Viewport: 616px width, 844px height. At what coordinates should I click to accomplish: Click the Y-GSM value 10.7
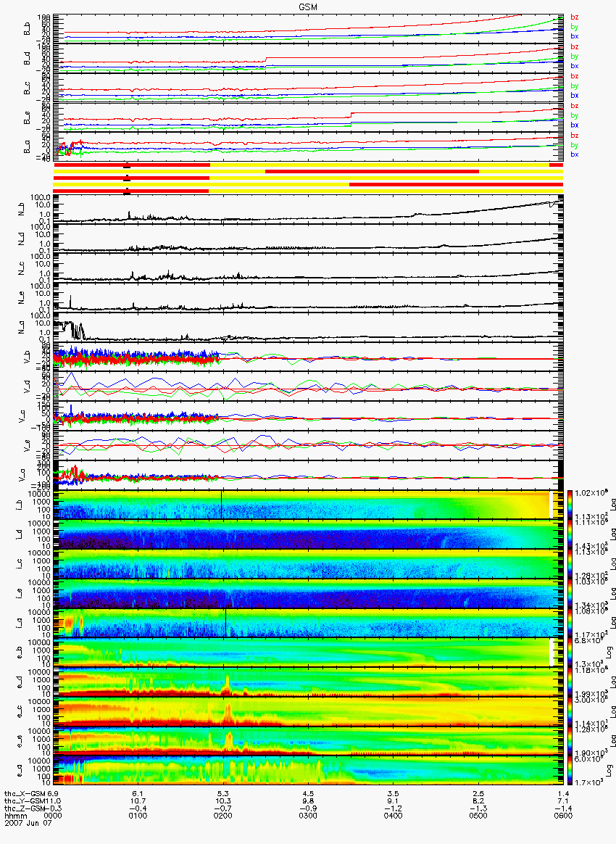(x=138, y=801)
